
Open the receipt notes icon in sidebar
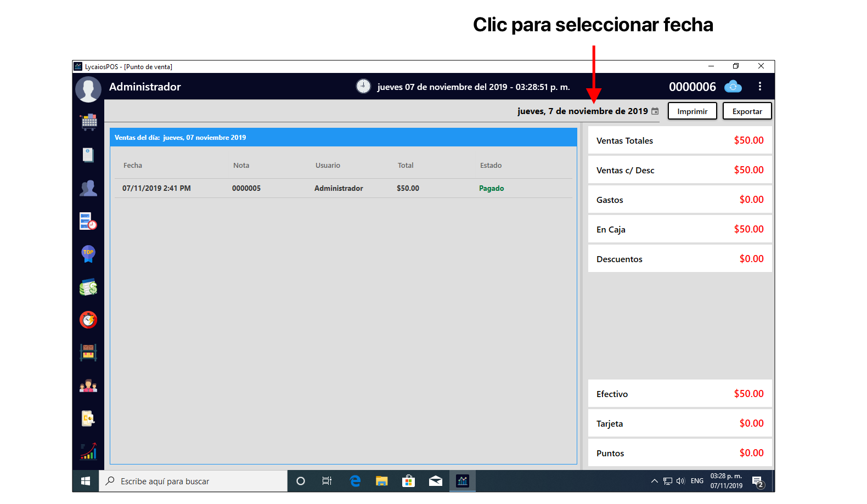[x=88, y=155]
